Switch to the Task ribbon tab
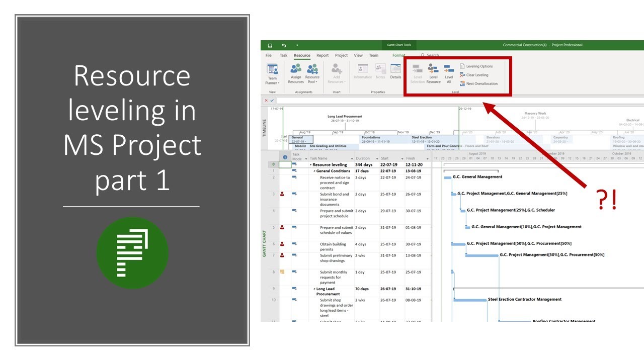This screenshot has height=362, width=644. click(x=284, y=55)
